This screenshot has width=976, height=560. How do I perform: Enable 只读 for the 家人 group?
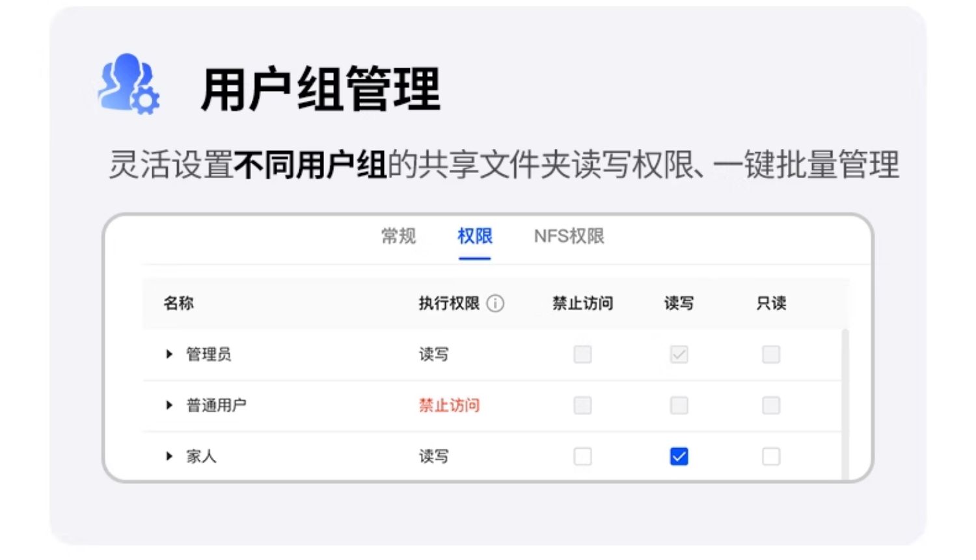(771, 457)
